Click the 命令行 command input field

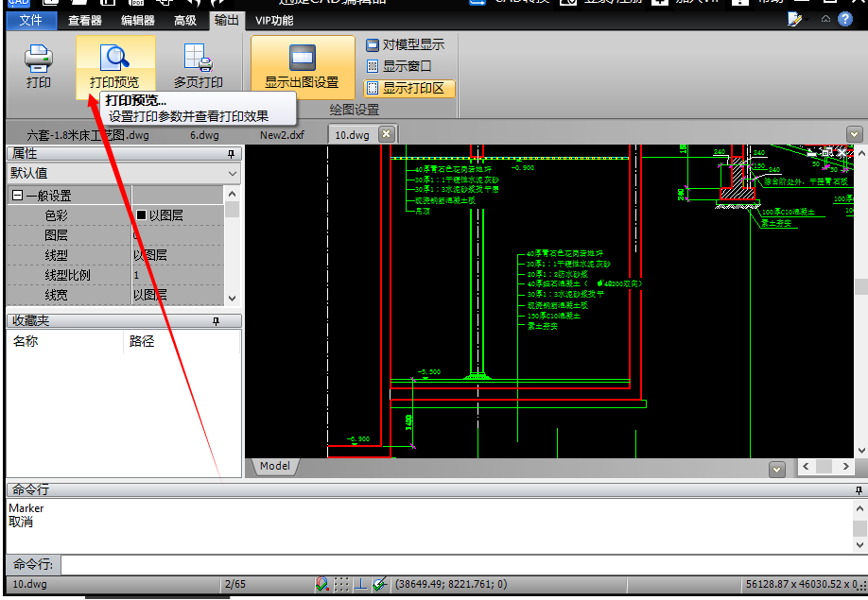point(464,565)
